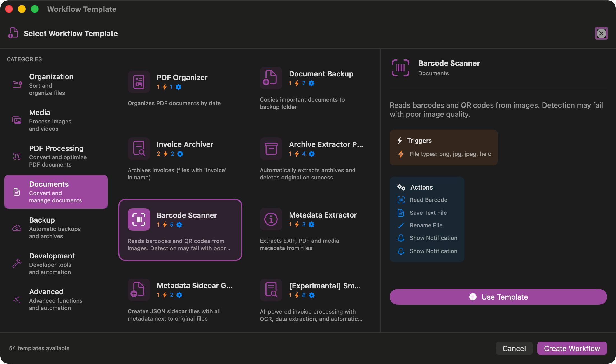Click the Save Text File document icon
This screenshot has height=364, width=616.
401,213
